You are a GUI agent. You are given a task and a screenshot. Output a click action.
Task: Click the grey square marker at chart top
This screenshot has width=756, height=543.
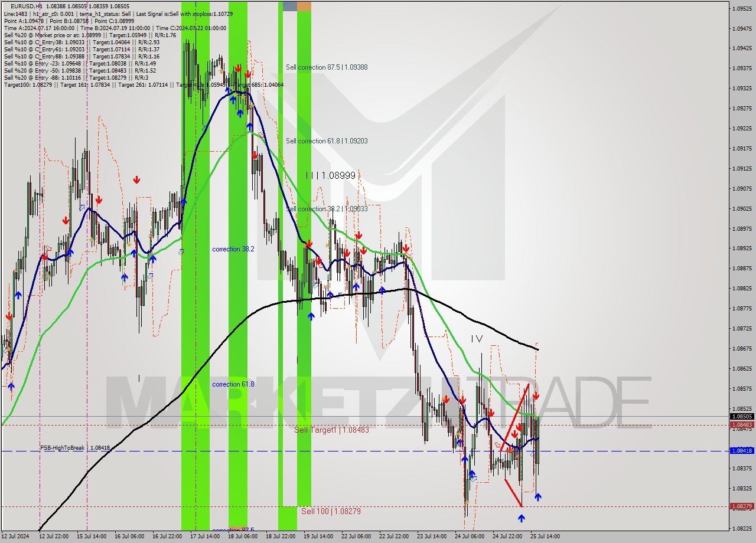pyautogui.click(x=289, y=6)
